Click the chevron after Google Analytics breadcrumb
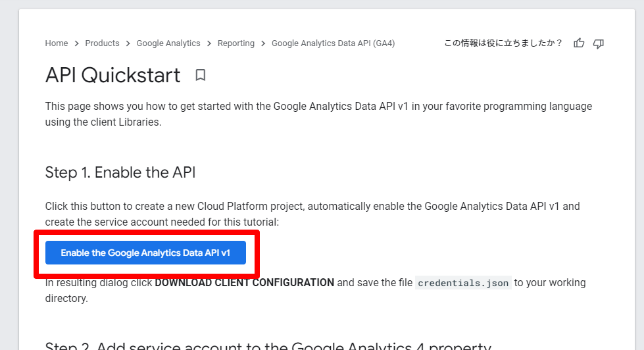Viewport: 644px width, 350px height. click(209, 43)
